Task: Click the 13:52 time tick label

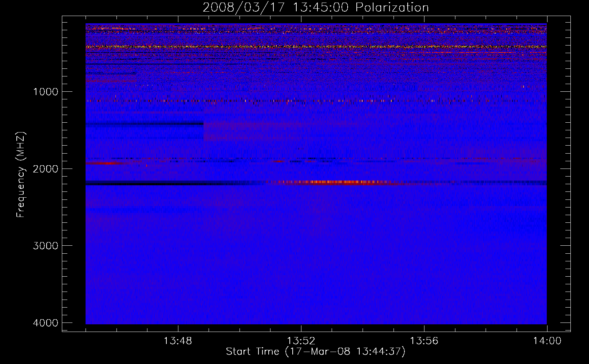Action: pos(301,341)
